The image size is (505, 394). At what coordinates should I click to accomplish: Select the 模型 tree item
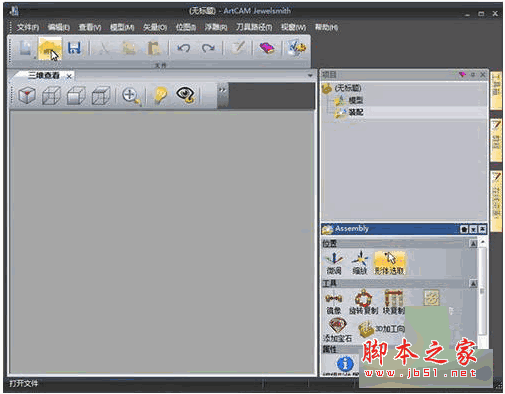pyautogui.click(x=356, y=100)
